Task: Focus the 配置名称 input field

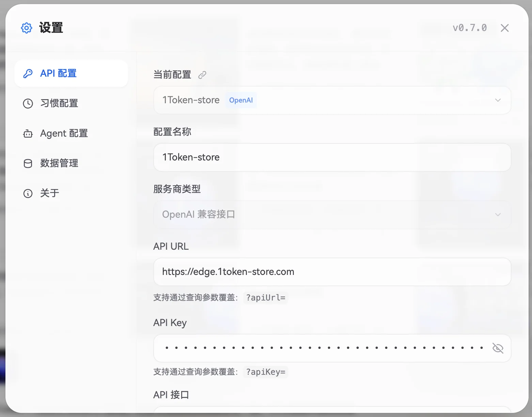Action: [332, 157]
